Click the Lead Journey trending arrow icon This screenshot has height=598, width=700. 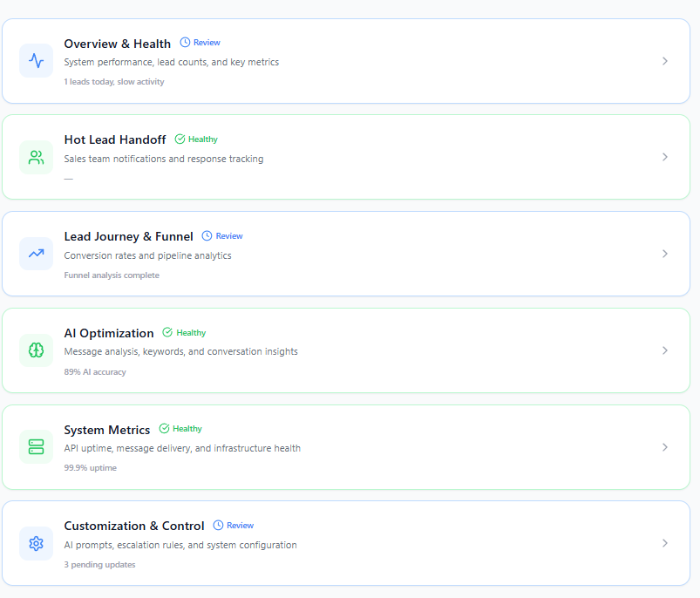pos(36,254)
